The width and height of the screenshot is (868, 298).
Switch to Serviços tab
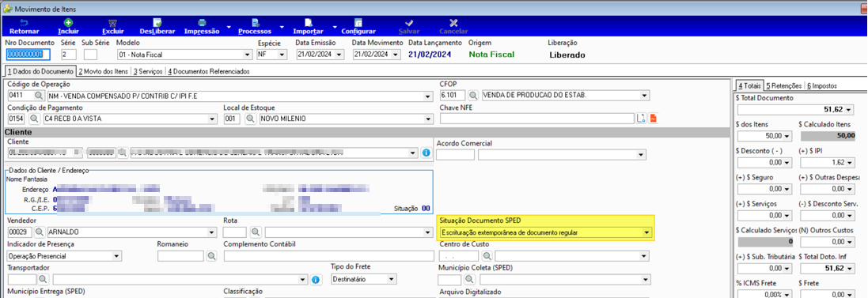click(148, 71)
